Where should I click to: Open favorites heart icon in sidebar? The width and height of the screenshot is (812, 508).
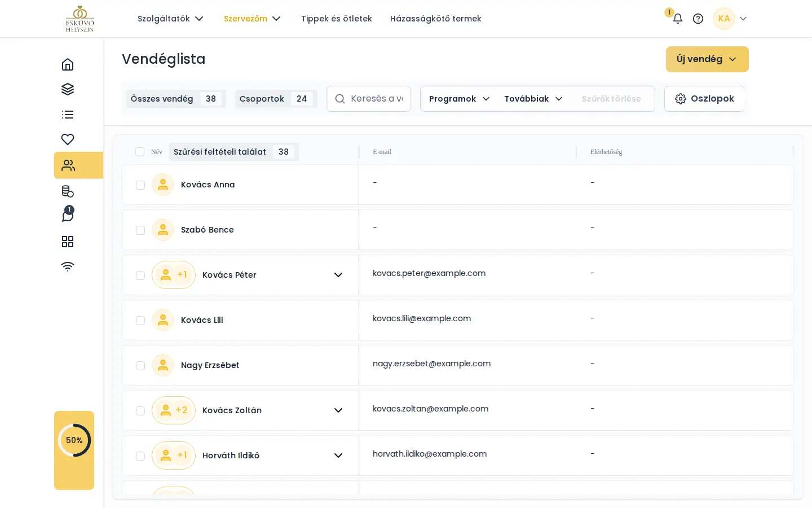tap(68, 139)
